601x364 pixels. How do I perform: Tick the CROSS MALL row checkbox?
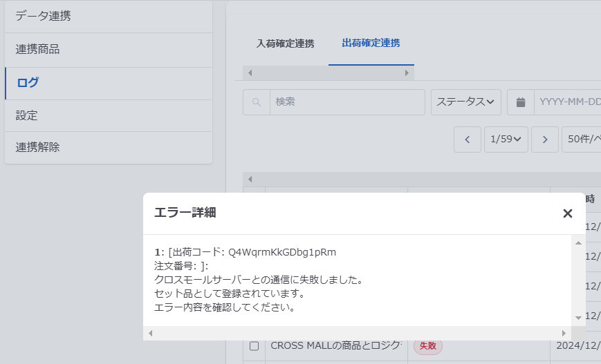(254, 345)
